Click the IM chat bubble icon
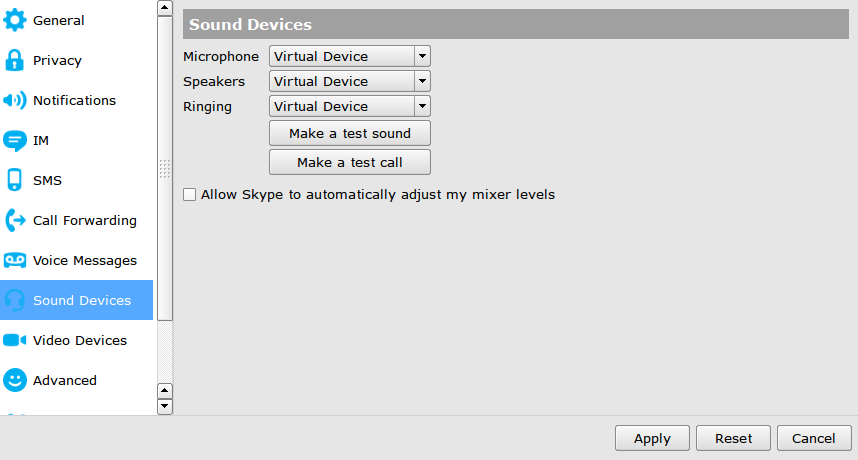The image size is (858, 460). pos(15,141)
